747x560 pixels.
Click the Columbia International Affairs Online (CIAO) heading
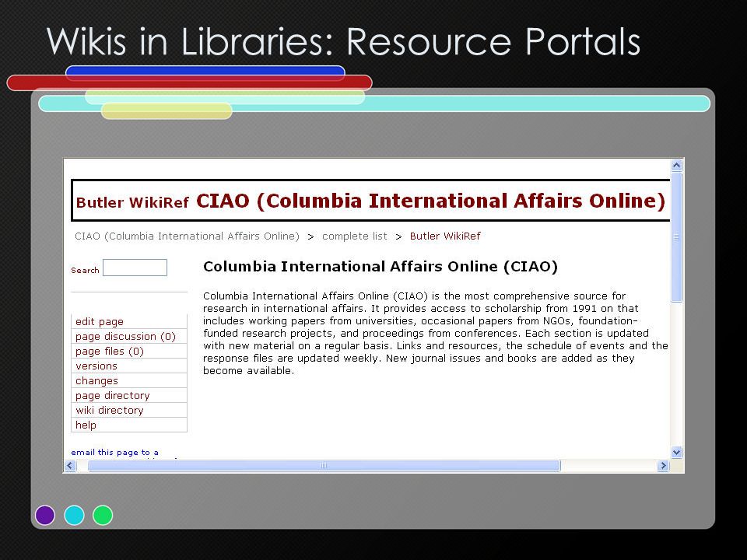tap(381, 267)
